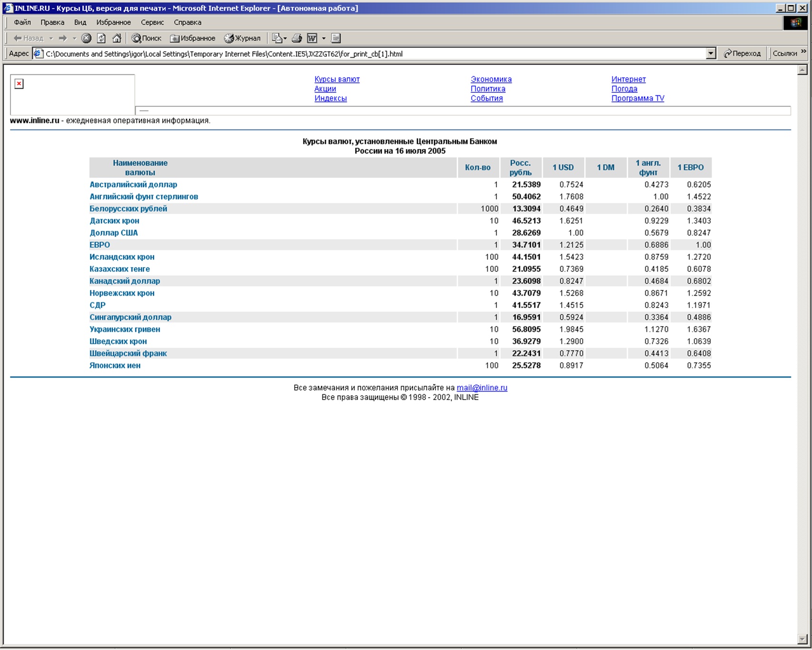Follow the Акции link
Screen dimensions: 812x650
click(x=325, y=89)
